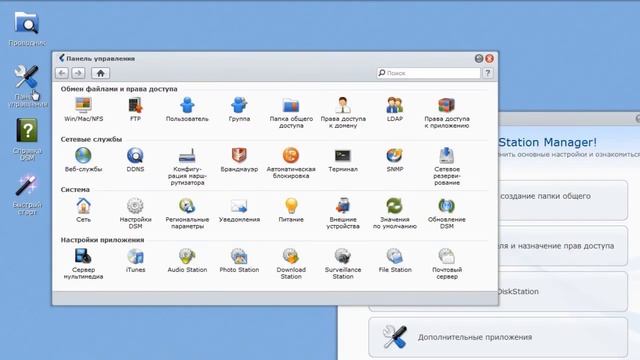Return to Control Panel home
The image size is (640, 360).
(100, 73)
